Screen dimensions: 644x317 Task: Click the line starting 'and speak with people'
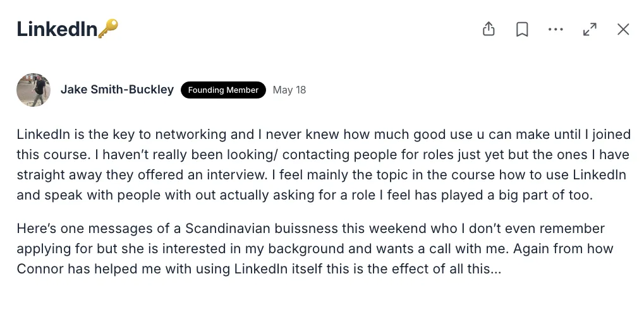tap(305, 194)
